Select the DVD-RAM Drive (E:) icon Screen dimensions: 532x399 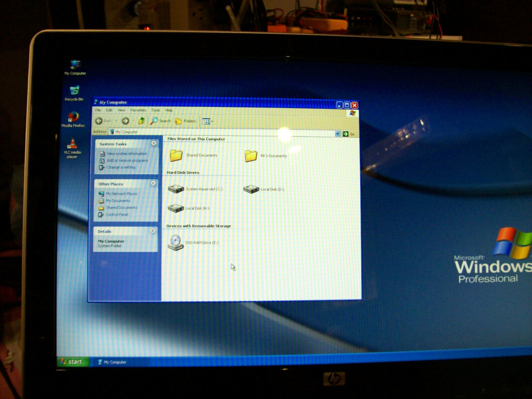click(x=175, y=243)
